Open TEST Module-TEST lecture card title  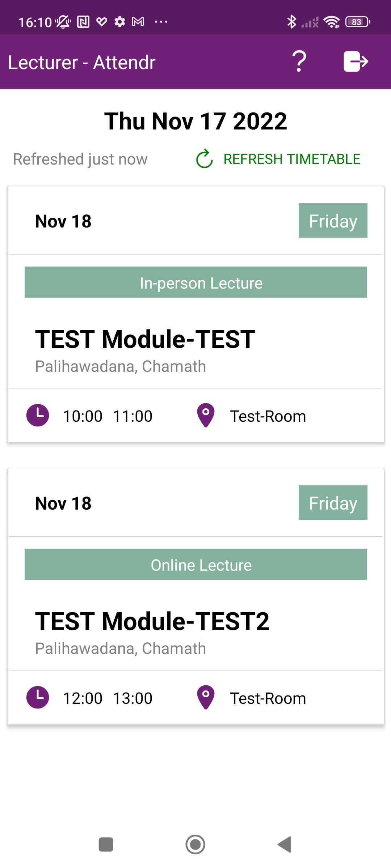coord(145,339)
